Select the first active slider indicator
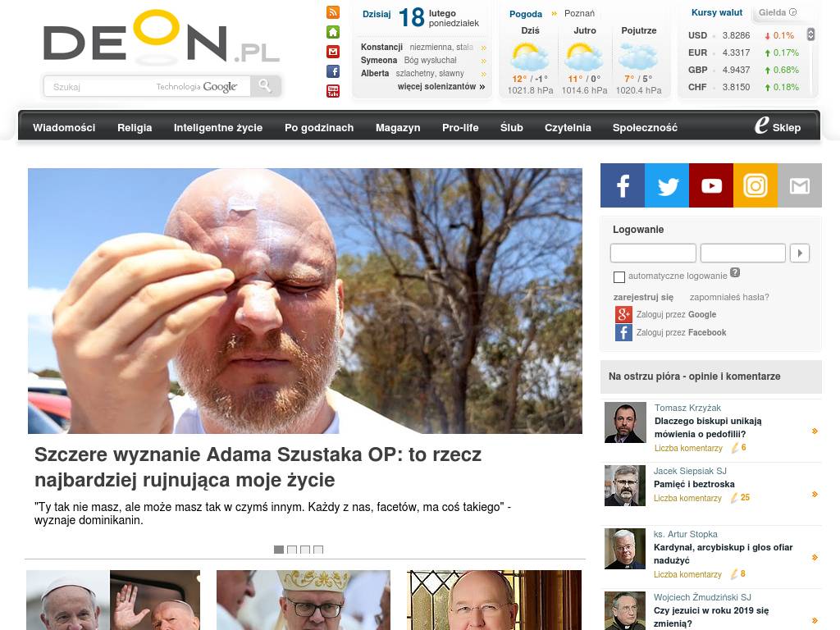The width and height of the screenshot is (840, 630). coord(279,550)
